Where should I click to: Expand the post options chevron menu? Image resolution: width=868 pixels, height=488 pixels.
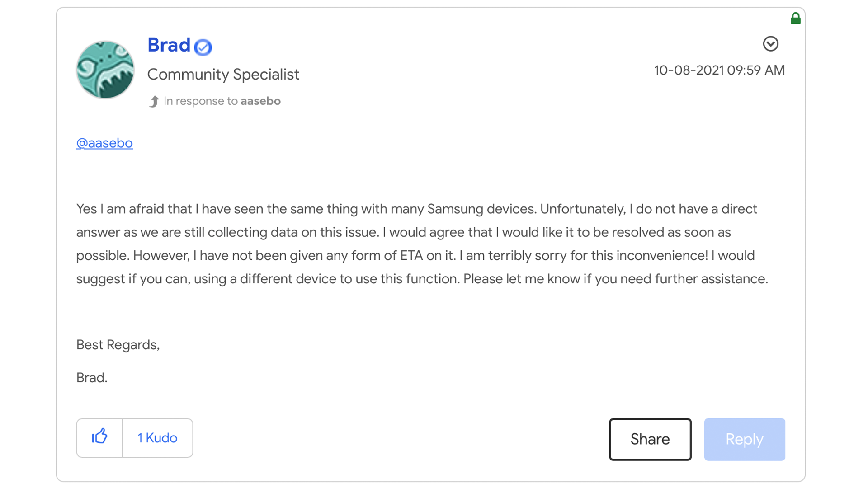[770, 44]
